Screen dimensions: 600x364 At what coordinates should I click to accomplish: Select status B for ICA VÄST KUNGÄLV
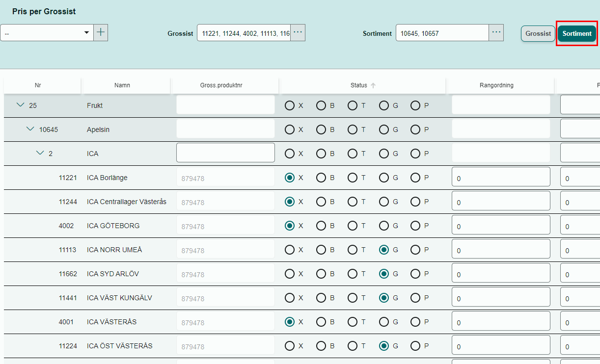(x=321, y=298)
